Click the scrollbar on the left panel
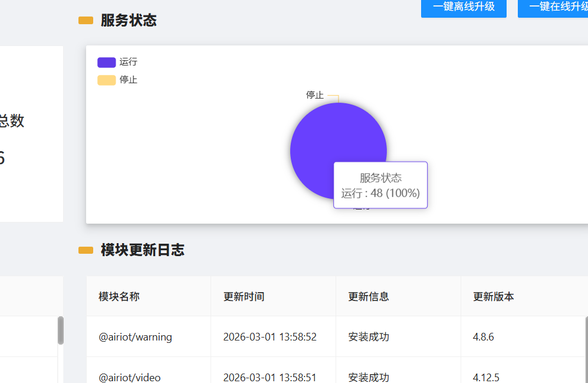Image resolution: width=588 pixels, height=383 pixels. coord(61,330)
